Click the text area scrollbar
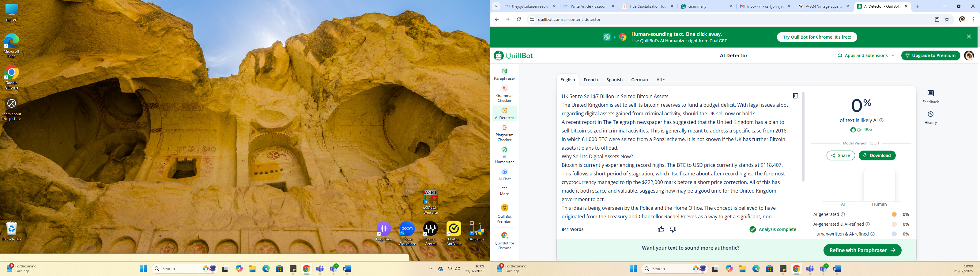The width and height of the screenshot is (980, 276). point(803,136)
